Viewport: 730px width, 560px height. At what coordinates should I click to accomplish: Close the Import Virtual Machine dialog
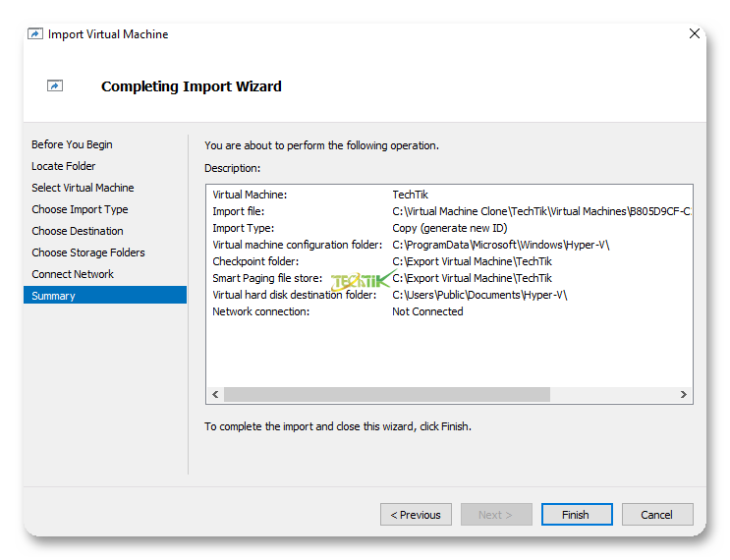pyautogui.click(x=695, y=33)
